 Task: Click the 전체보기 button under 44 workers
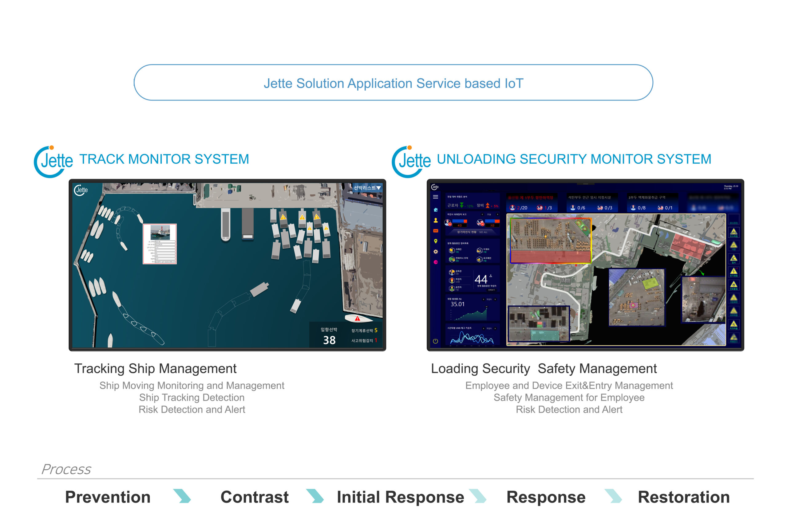click(x=491, y=290)
